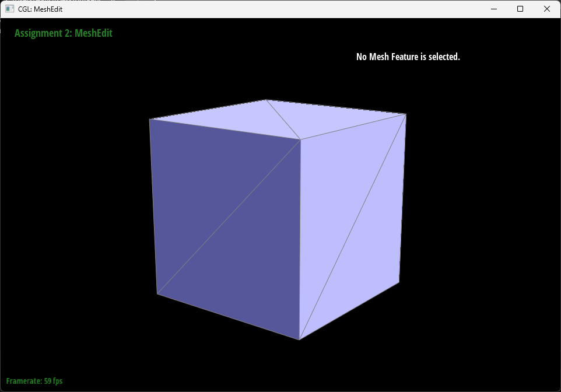Select the cube's bottom front corner vertex

pos(300,339)
